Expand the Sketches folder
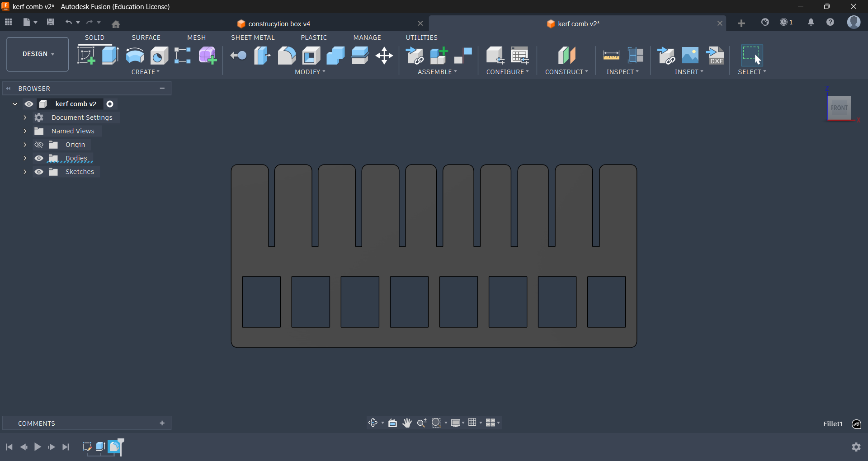 [25, 172]
